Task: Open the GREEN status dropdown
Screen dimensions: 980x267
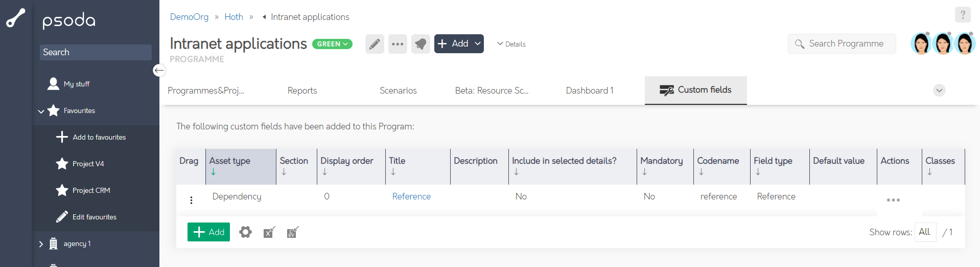Action: 332,44
